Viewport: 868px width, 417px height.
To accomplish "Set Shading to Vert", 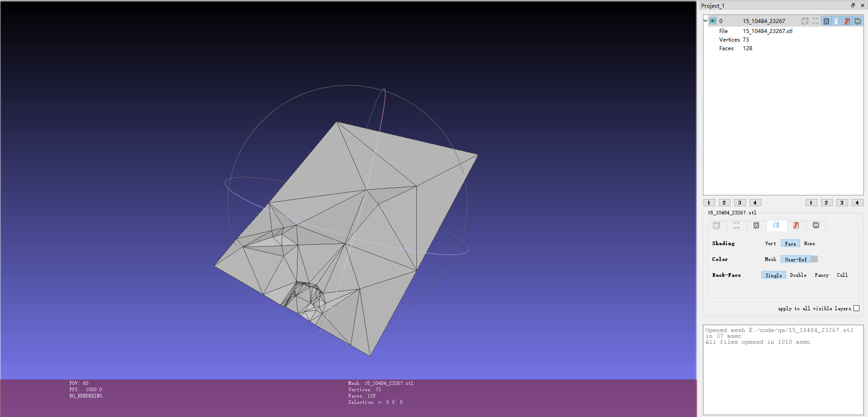I will coord(770,243).
